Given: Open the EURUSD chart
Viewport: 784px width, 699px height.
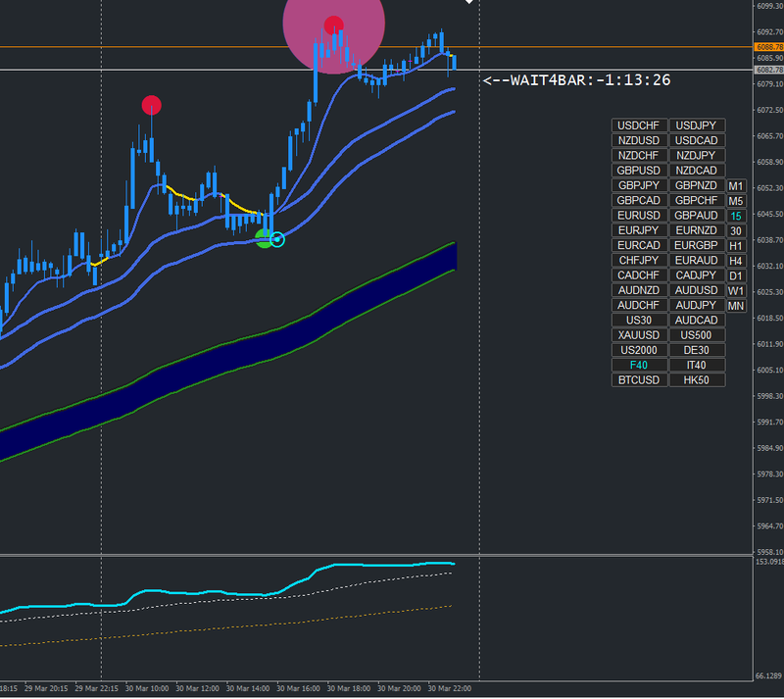Looking at the screenshot, I should (x=639, y=216).
